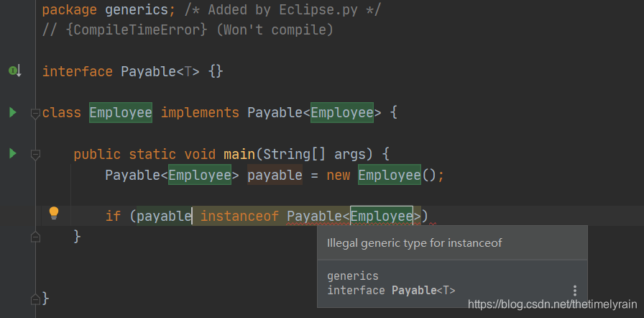Click the 'package' keyword on line one

click(x=70, y=10)
